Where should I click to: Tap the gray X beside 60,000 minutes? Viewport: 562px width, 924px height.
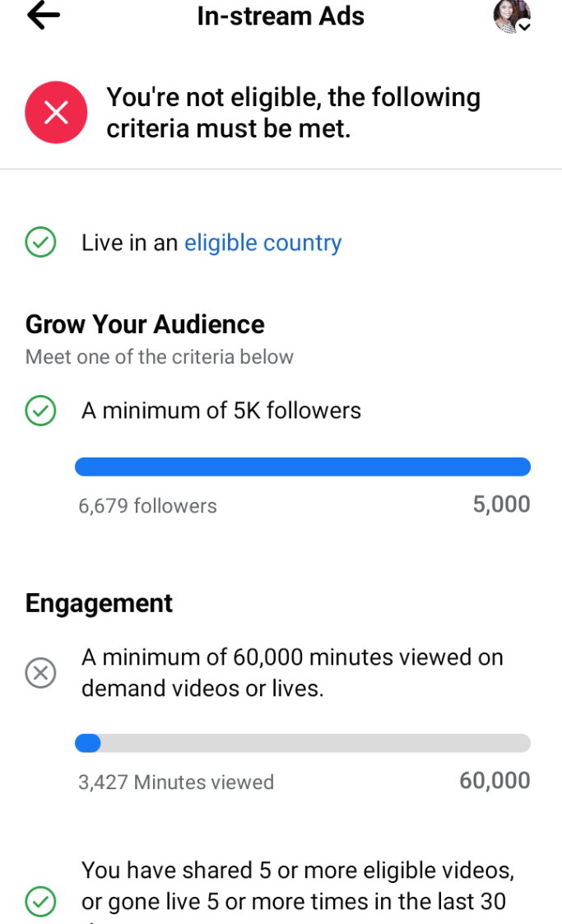click(40, 672)
